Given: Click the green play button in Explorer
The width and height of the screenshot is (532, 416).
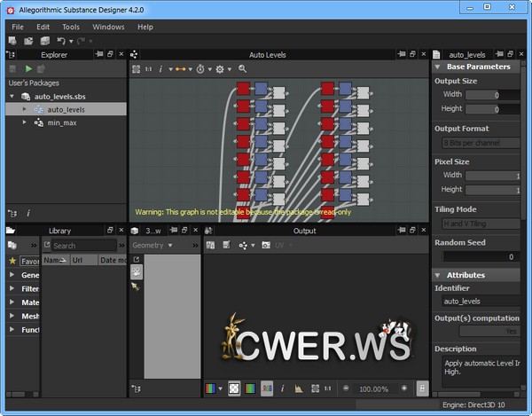Looking at the screenshot, I should (28, 69).
